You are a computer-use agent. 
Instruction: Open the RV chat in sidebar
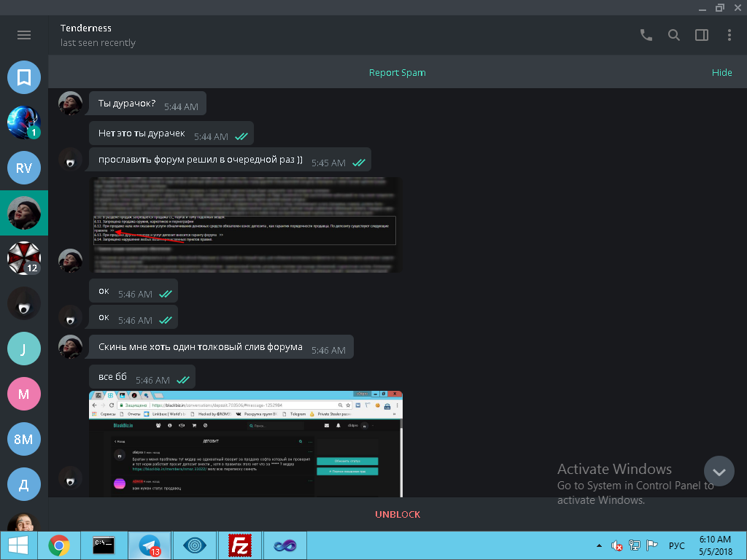coord(24,168)
